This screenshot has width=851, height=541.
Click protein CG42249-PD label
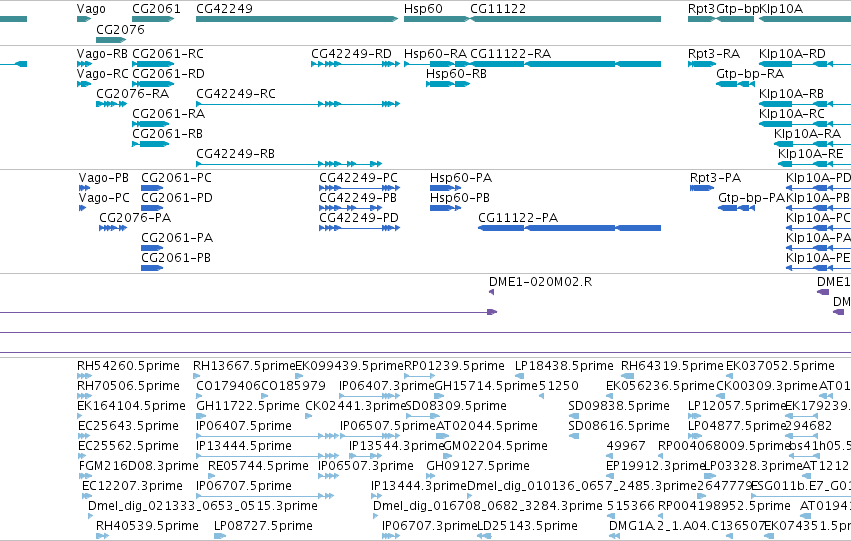click(x=359, y=218)
